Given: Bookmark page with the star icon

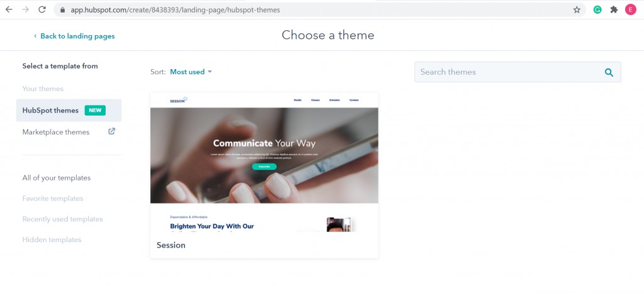Looking at the screenshot, I should [577, 9].
